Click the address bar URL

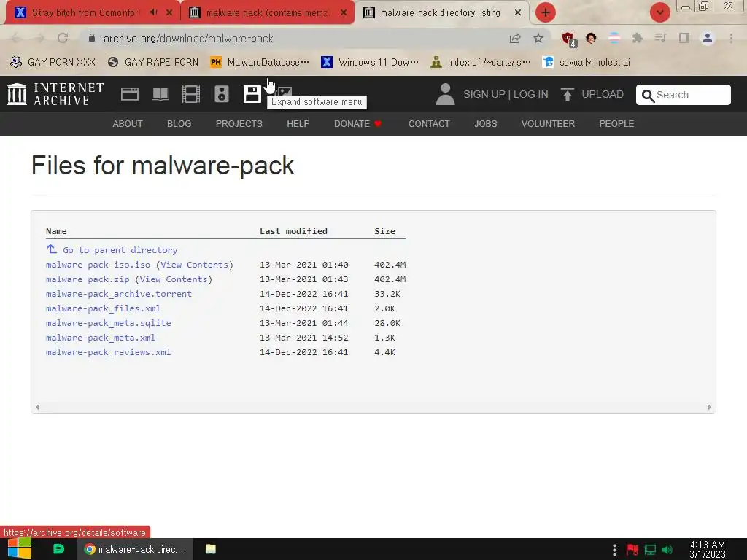pos(188,39)
